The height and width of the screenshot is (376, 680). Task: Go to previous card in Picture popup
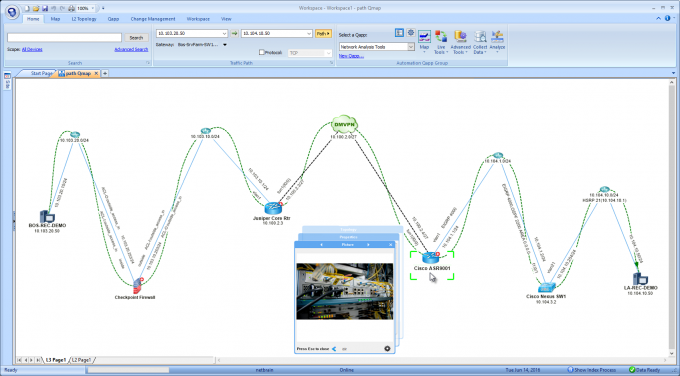coord(321,245)
